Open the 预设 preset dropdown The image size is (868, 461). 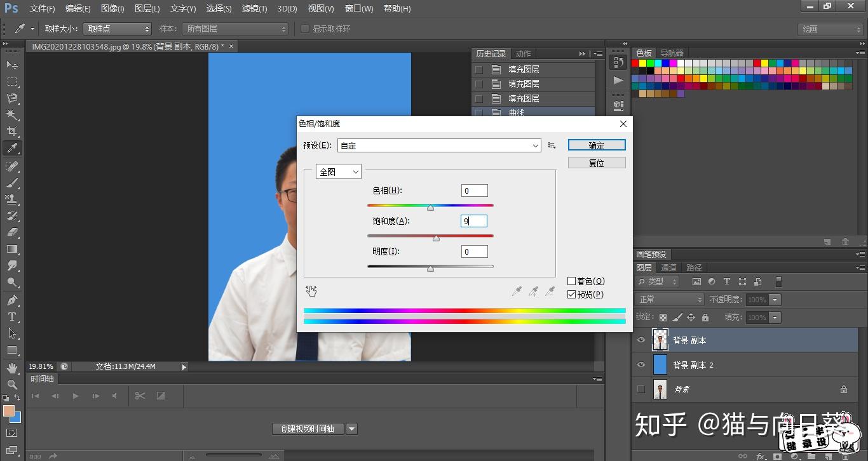point(439,145)
